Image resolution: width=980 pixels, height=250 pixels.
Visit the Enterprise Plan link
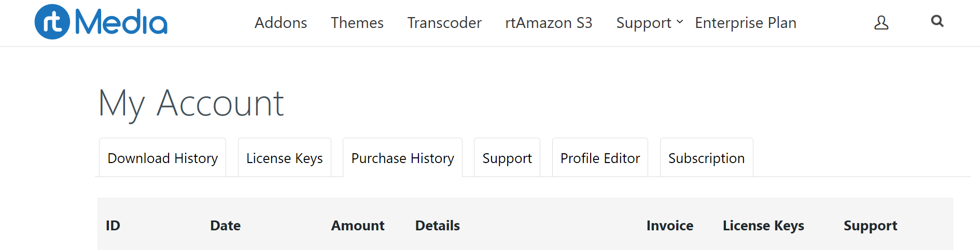(x=746, y=23)
